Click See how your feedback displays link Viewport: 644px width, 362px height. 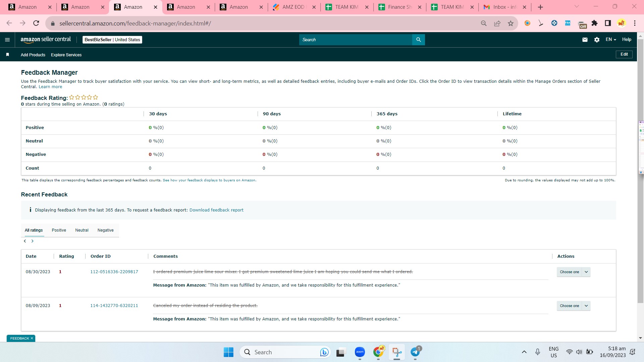pos(209,180)
